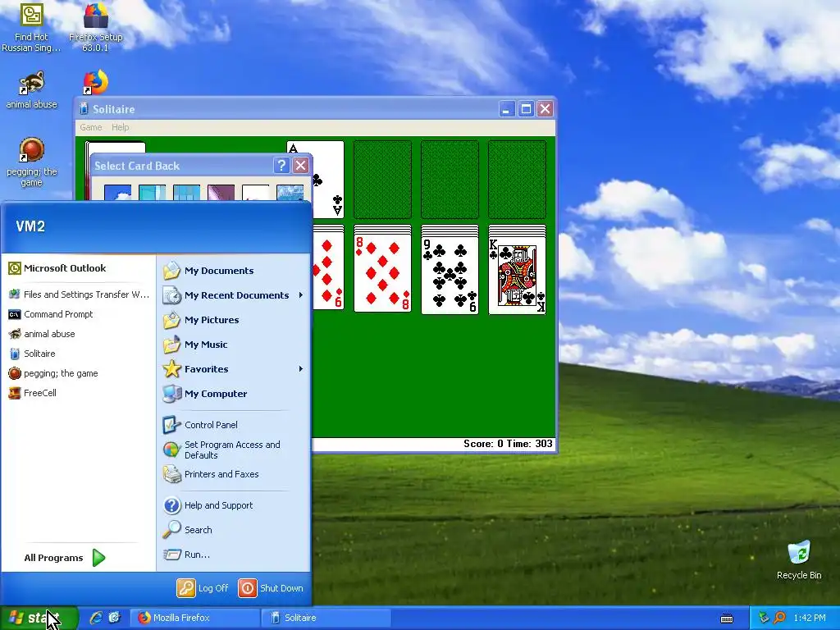
Task: Switch to Mozilla Firefox taskbar button
Action: (x=195, y=618)
